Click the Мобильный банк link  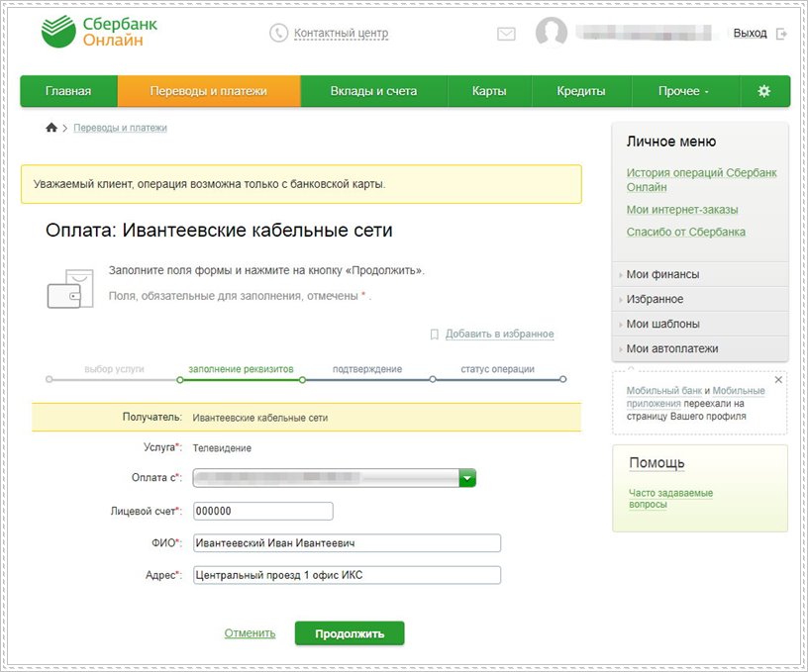[664, 391]
